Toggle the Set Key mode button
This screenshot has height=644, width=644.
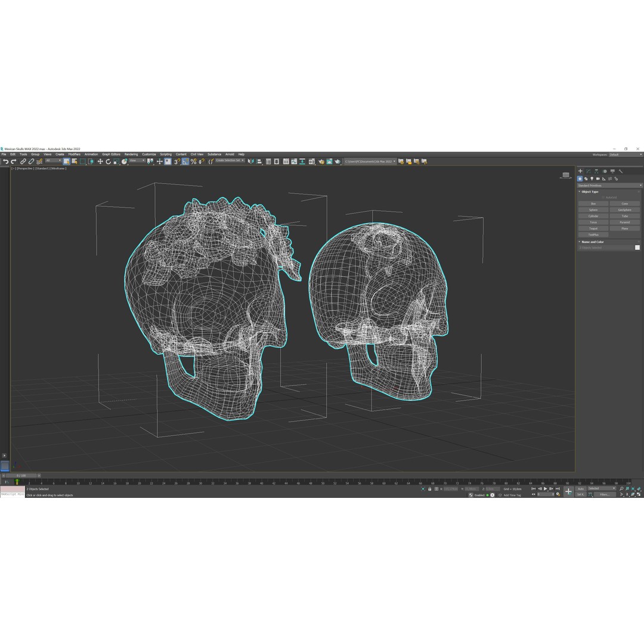[581, 494]
